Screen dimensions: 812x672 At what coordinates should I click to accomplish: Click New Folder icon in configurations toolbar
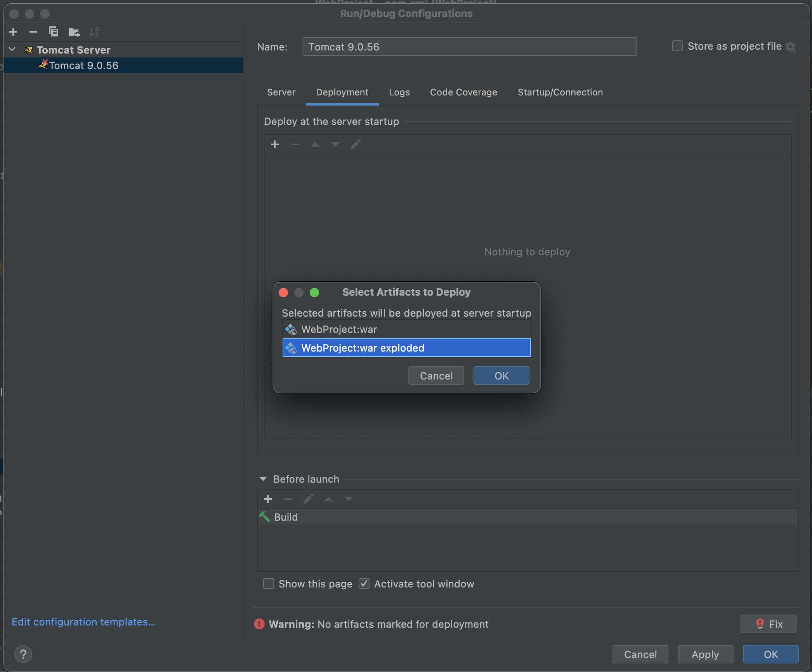[74, 32]
